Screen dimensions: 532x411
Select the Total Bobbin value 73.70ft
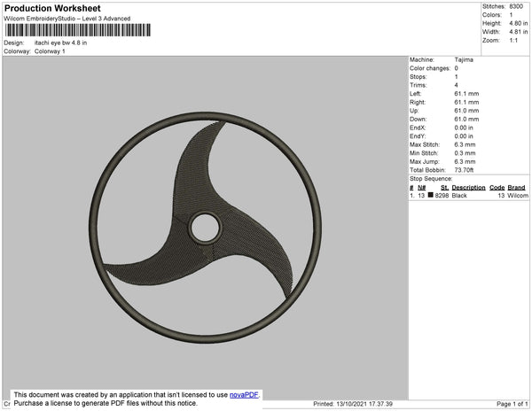pyautogui.click(x=464, y=170)
